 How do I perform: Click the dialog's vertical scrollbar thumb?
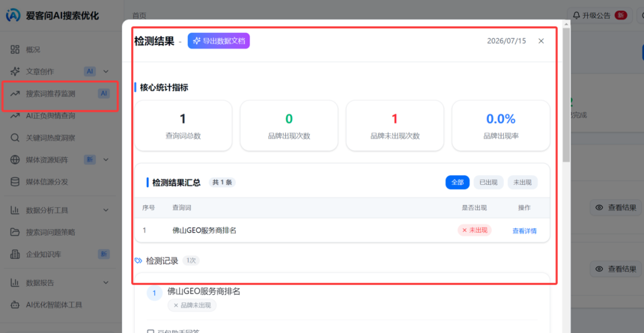tap(566, 94)
